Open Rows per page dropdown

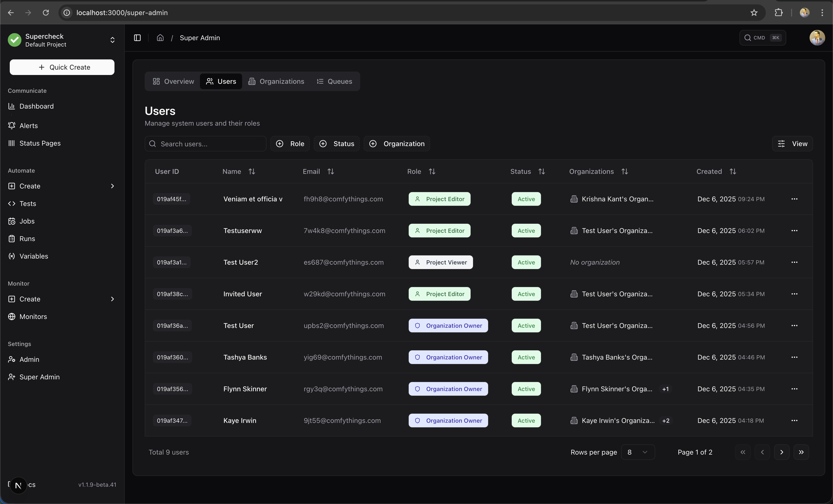[638, 452]
